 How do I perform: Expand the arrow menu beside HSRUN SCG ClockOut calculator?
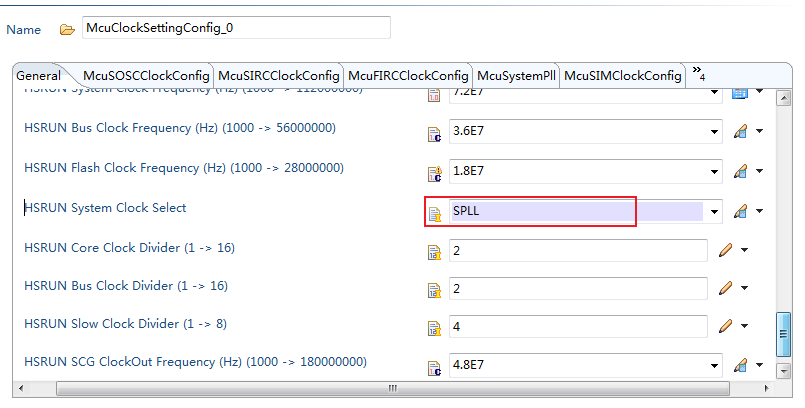[759, 365]
